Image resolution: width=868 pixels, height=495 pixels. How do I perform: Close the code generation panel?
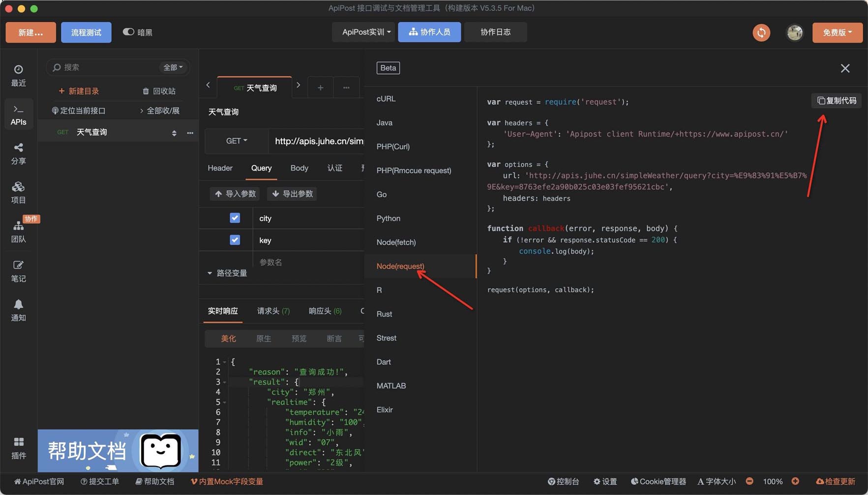[845, 68]
